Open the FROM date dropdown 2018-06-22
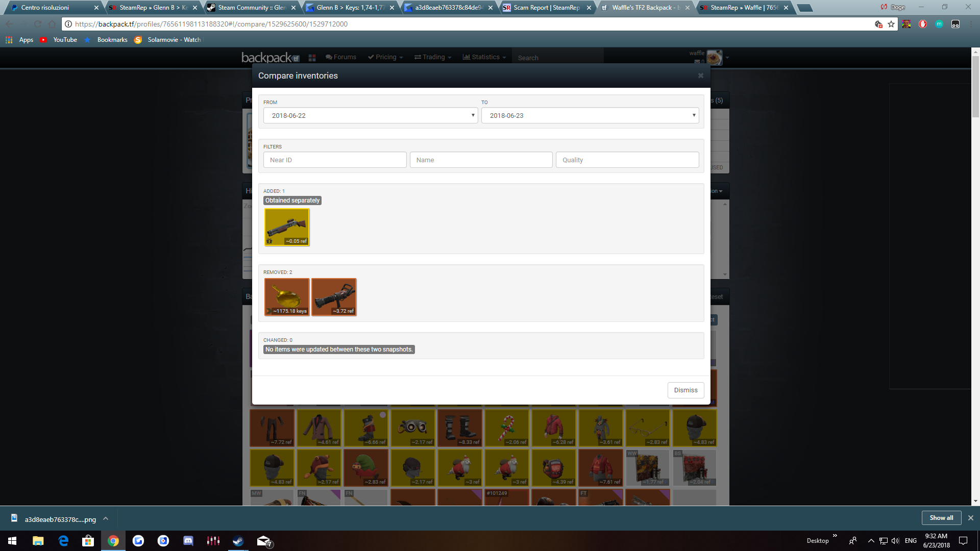Image resolution: width=980 pixels, height=551 pixels. [370, 115]
